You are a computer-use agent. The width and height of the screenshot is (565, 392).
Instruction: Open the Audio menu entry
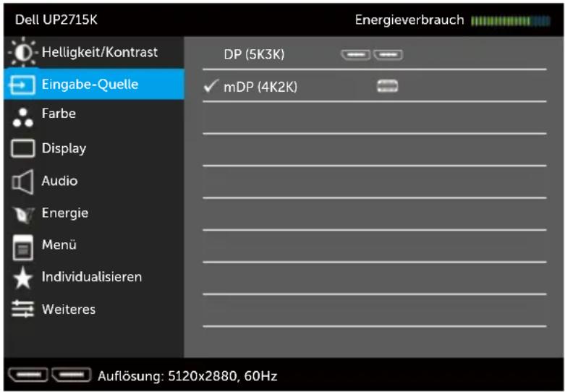(94, 181)
